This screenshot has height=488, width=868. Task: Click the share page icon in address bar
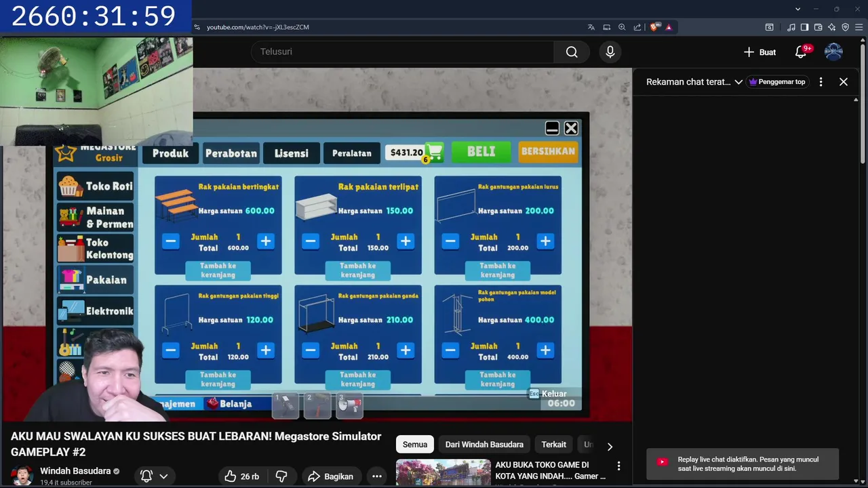pyautogui.click(x=637, y=27)
